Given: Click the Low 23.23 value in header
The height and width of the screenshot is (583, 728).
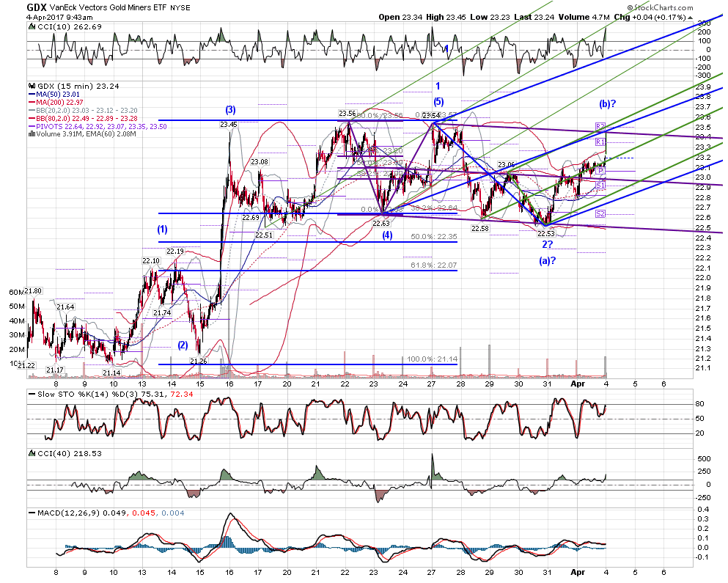Looking at the screenshot, I should click(x=490, y=17).
